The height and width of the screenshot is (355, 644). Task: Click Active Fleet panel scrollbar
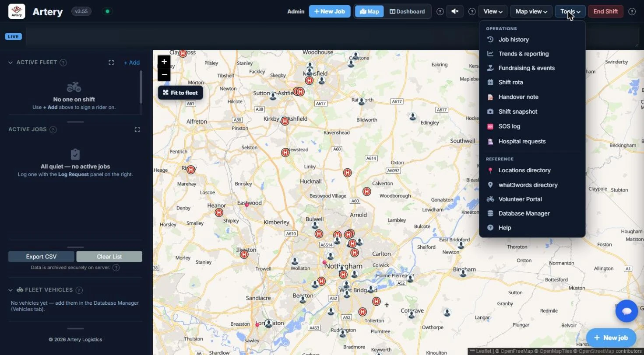(x=141, y=87)
